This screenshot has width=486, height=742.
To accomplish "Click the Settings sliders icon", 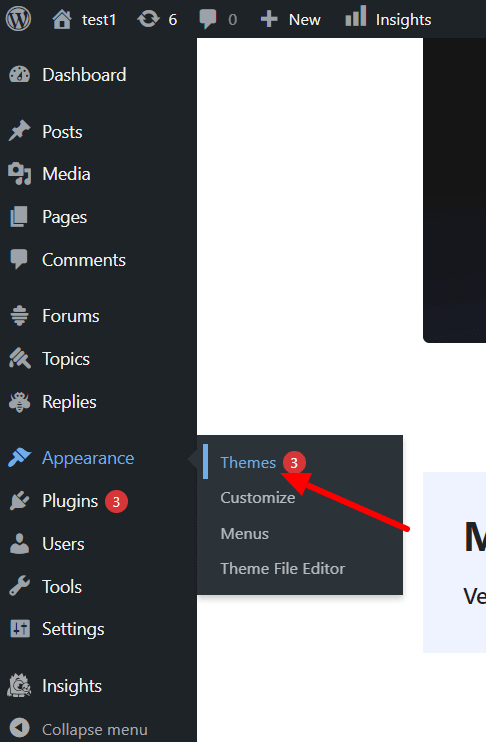I will pyautogui.click(x=19, y=629).
